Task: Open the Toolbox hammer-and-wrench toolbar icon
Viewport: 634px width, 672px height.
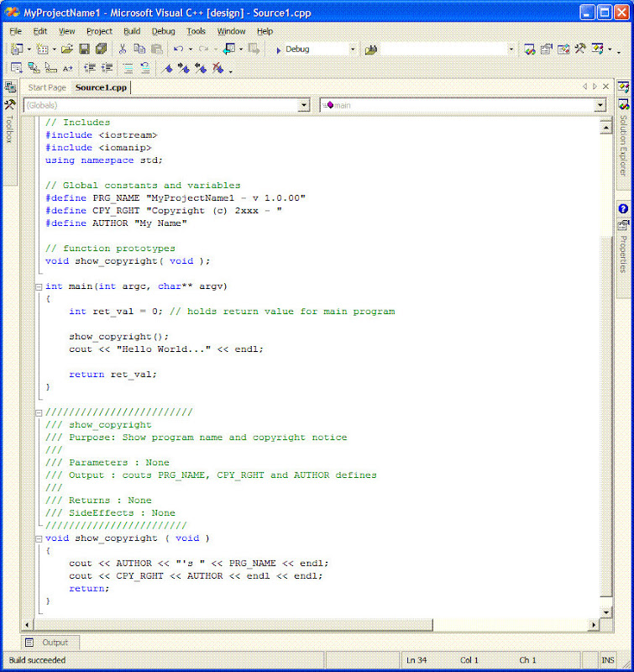Action: pyautogui.click(x=580, y=50)
